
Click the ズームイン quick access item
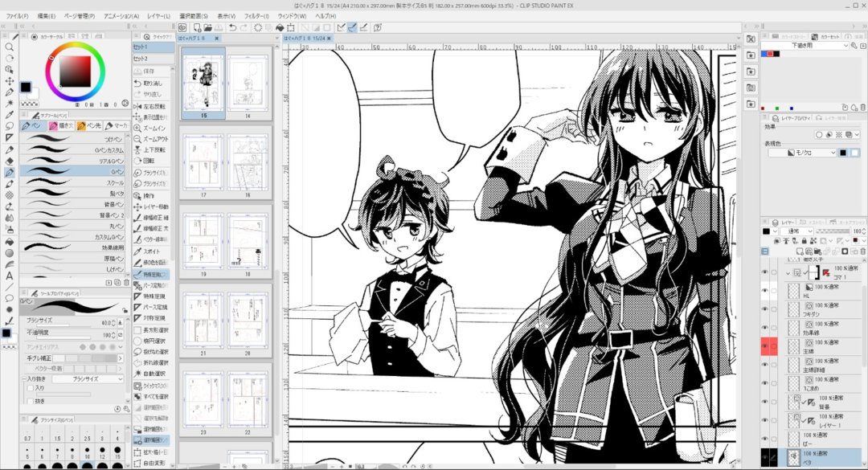tap(151, 128)
